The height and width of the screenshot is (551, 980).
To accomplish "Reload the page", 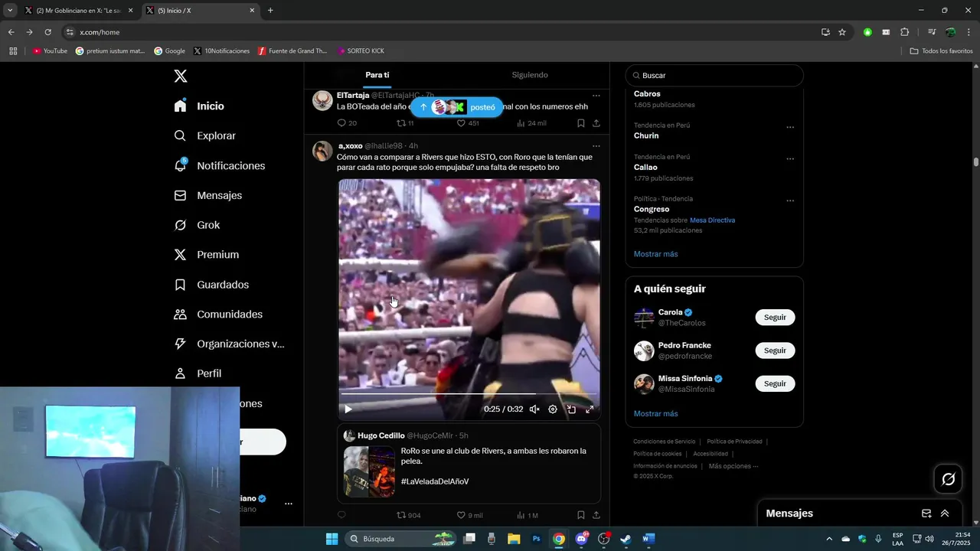I will (47, 32).
